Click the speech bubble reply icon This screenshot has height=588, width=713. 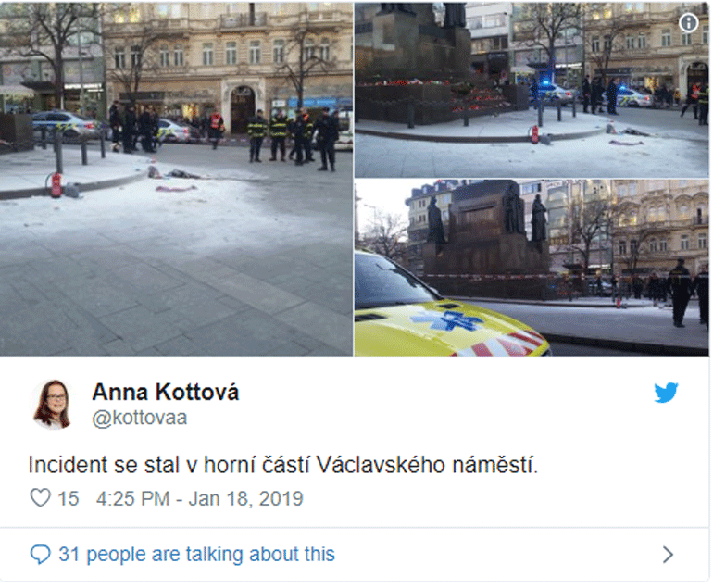(x=40, y=555)
